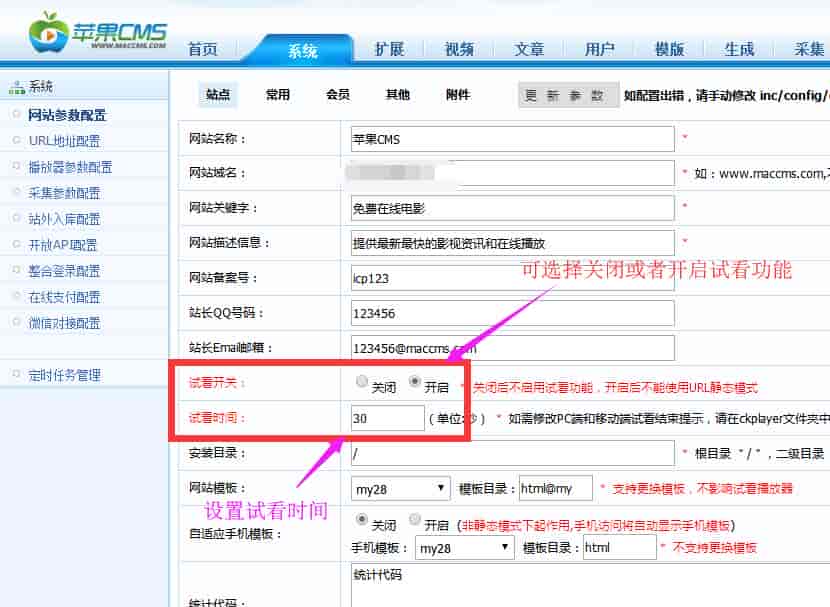Switch to the 采集 tab
The width and height of the screenshot is (830, 607).
click(808, 46)
